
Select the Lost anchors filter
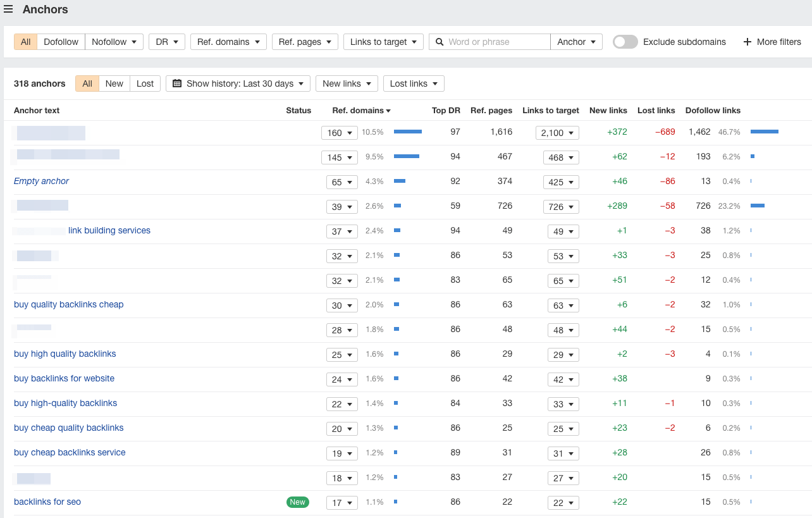pyautogui.click(x=145, y=83)
